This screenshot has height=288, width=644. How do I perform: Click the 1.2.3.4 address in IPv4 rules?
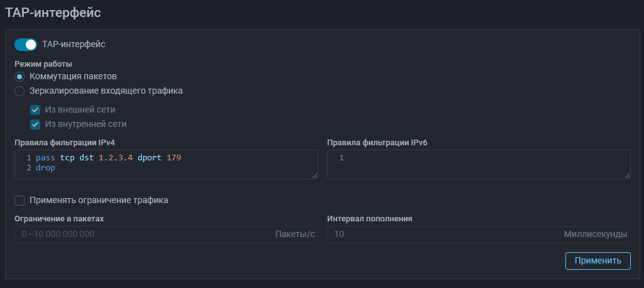point(115,158)
